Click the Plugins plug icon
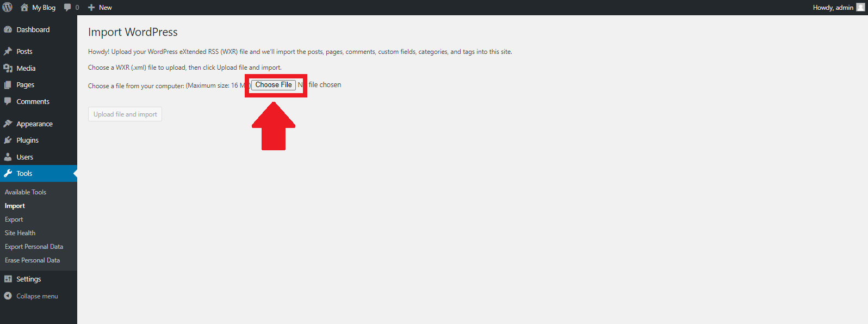The height and width of the screenshot is (324, 868). pyautogui.click(x=8, y=140)
